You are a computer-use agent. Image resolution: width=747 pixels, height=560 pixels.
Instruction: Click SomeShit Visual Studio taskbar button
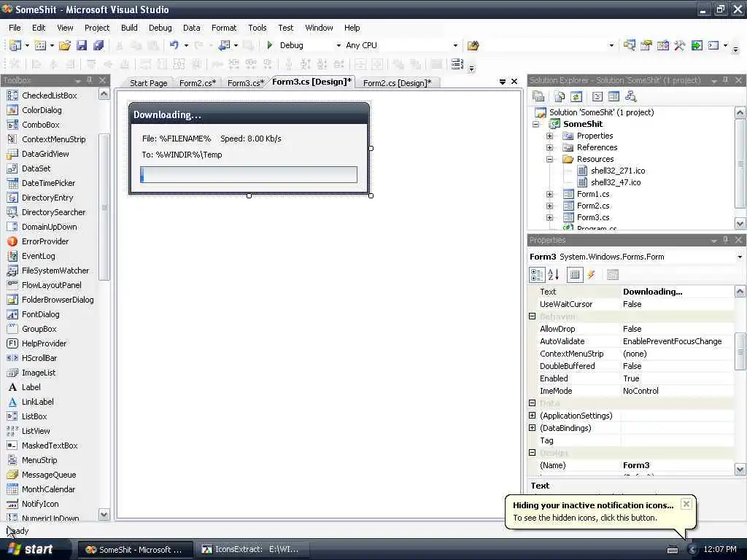[x=135, y=549]
